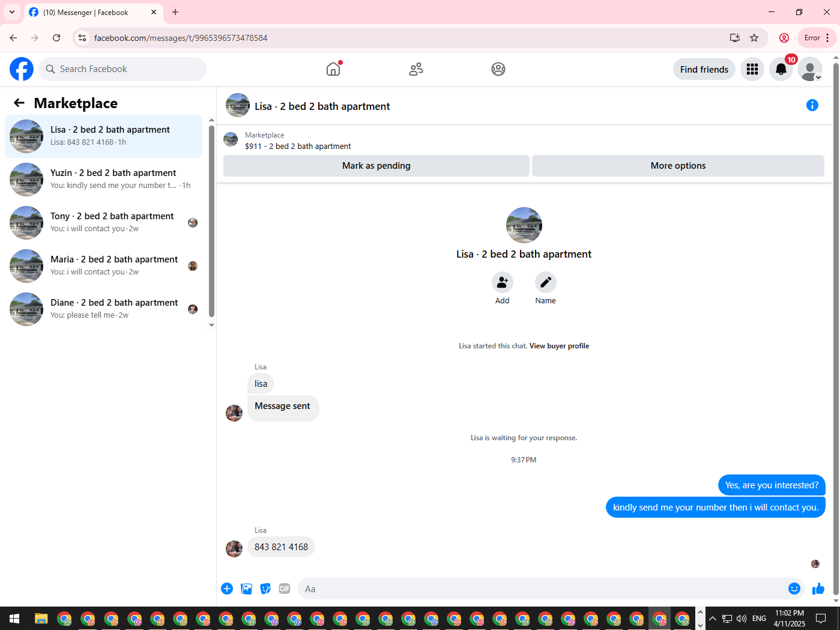Open a new browser tab
This screenshot has height=630, width=840.
pyautogui.click(x=175, y=12)
